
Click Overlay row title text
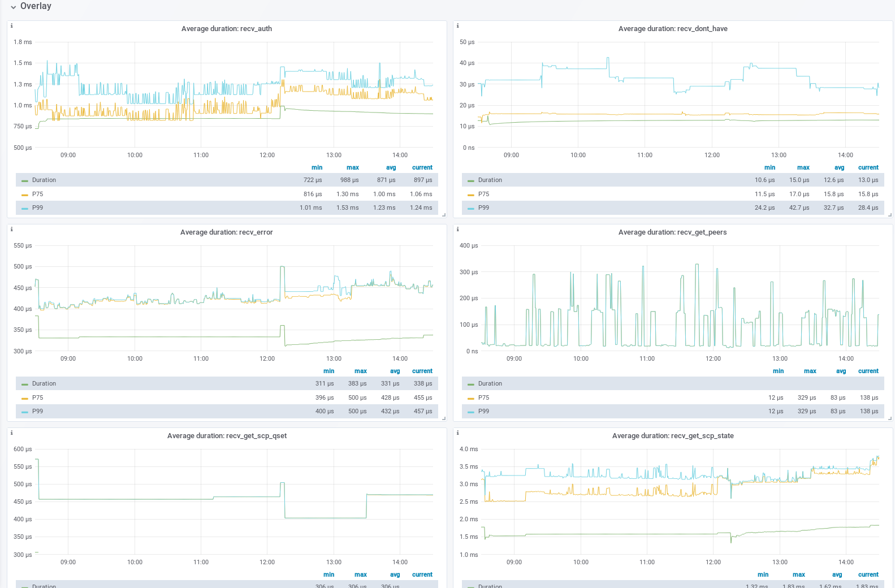pos(36,6)
